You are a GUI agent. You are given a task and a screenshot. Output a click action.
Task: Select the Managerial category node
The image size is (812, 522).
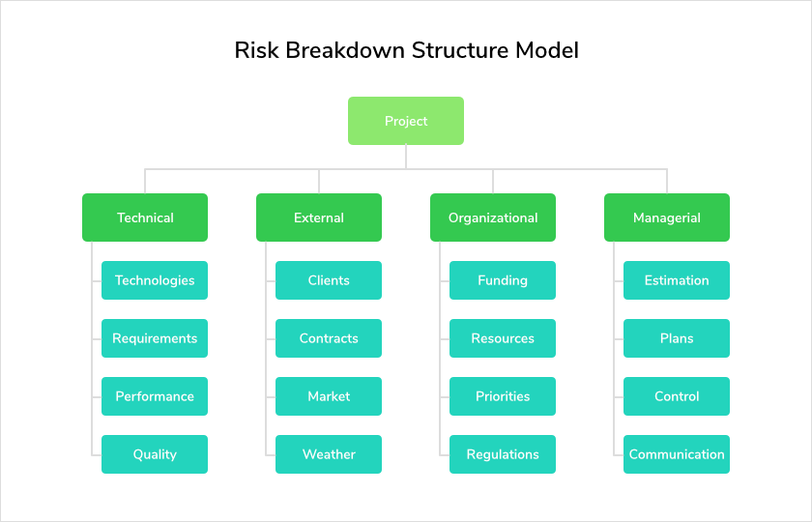(x=667, y=217)
